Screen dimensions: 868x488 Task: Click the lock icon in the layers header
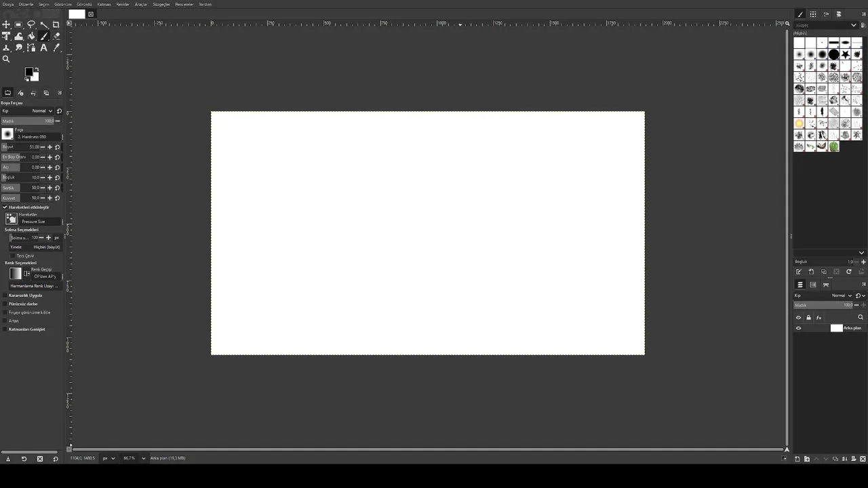[808, 317]
